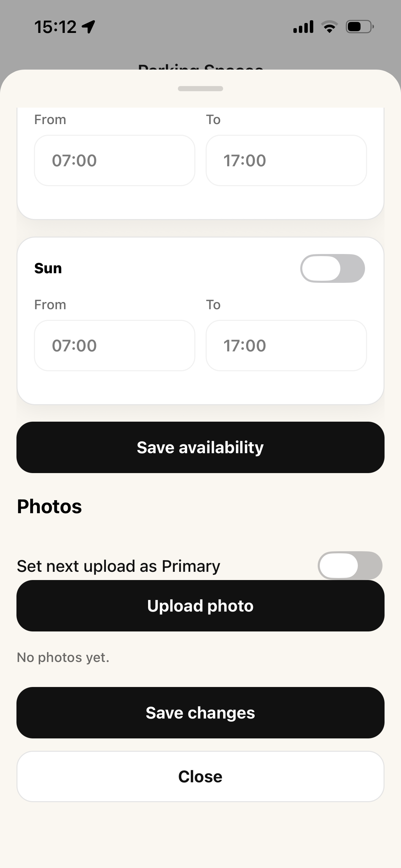Screen dimensions: 401x868
Task: Tap the Wi-Fi status icon
Action: [329, 27]
